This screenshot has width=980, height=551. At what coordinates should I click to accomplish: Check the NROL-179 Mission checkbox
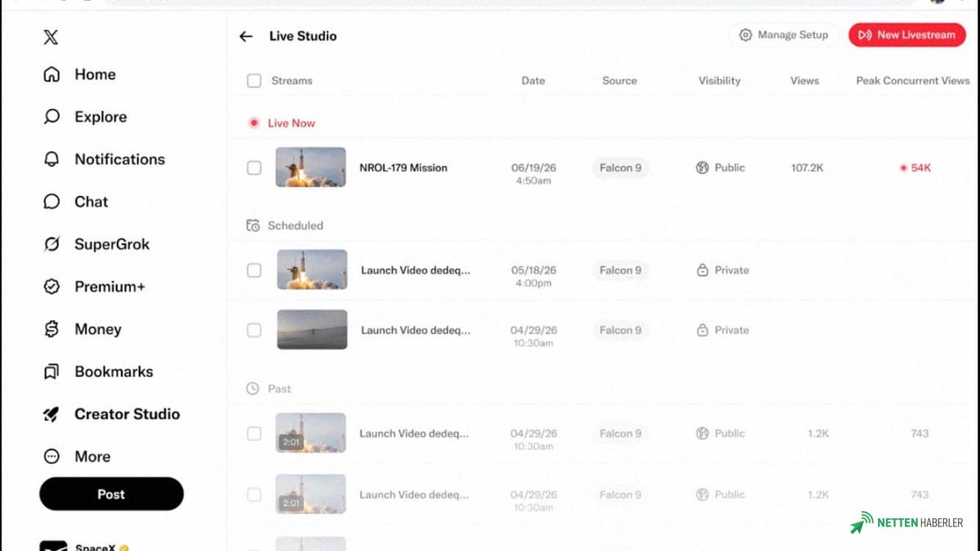[x=254, y=167]
